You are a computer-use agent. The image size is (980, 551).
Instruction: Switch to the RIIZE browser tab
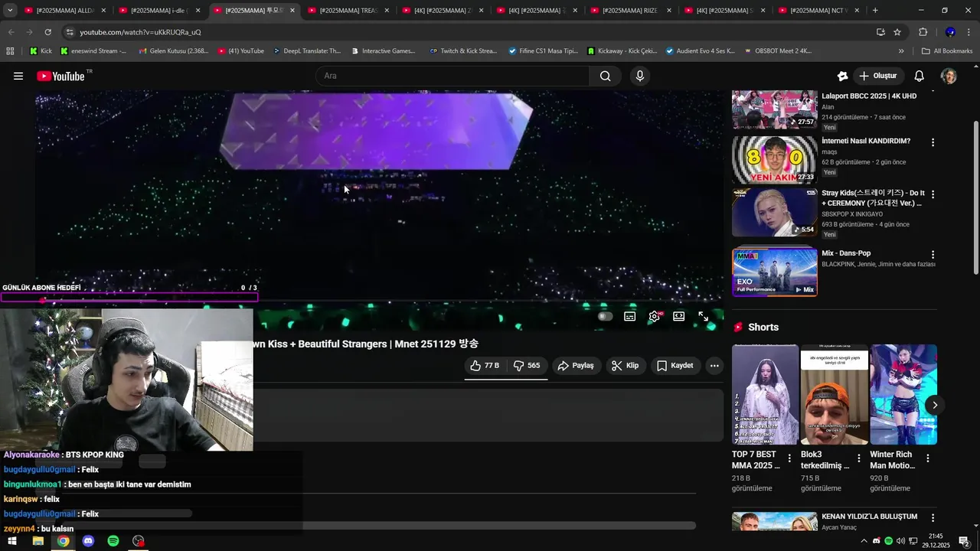(x=630, y=11)
